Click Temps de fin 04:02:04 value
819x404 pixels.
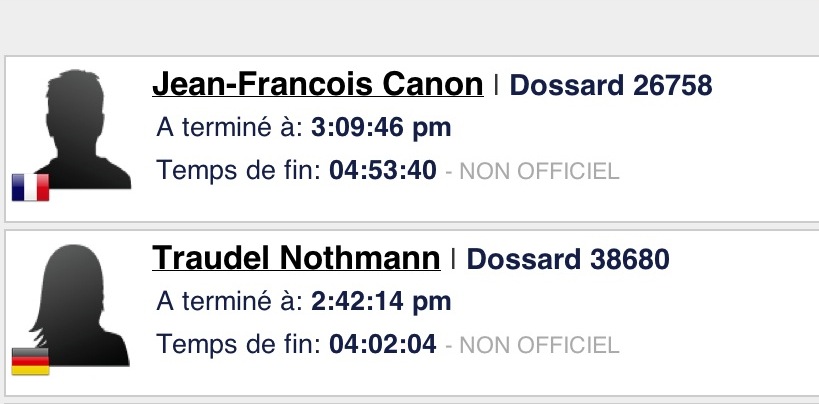[x=383, y=344]
